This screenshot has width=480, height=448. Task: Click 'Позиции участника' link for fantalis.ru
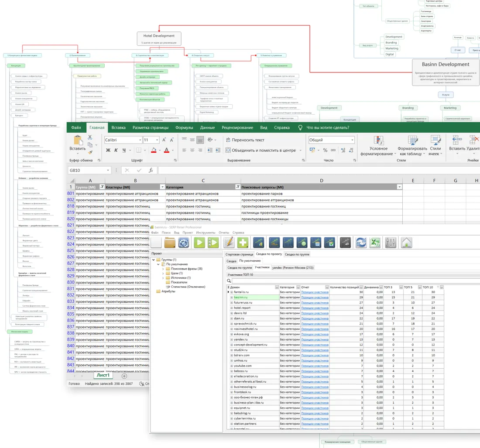point(315,292)
